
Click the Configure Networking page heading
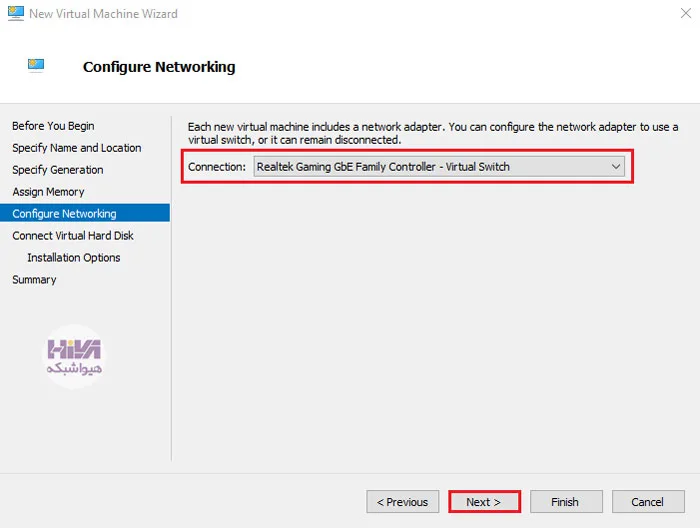[x=159, y=67]
